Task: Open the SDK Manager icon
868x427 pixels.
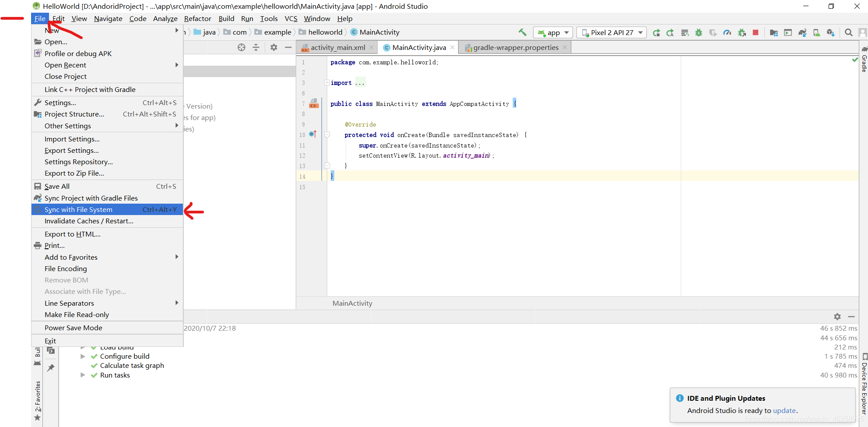Action: click(x=830, y=33)
